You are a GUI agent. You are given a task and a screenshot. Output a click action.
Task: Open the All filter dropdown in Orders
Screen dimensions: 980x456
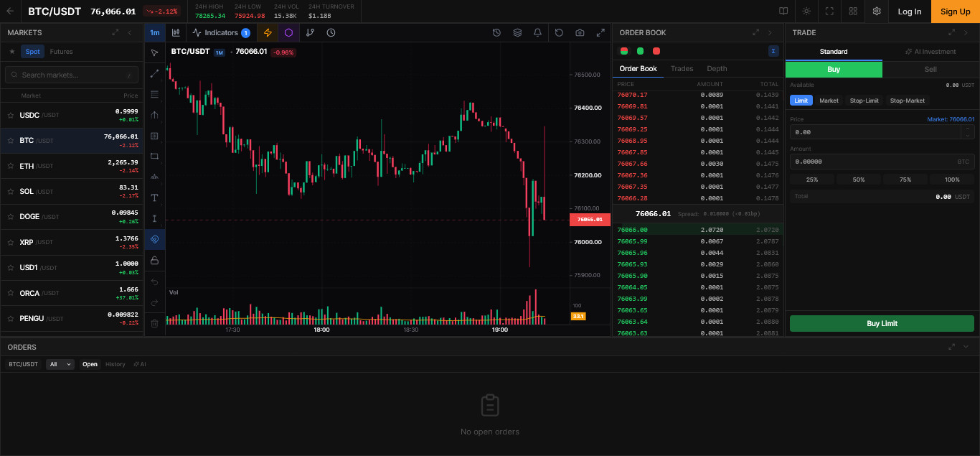tap(60, 364)
